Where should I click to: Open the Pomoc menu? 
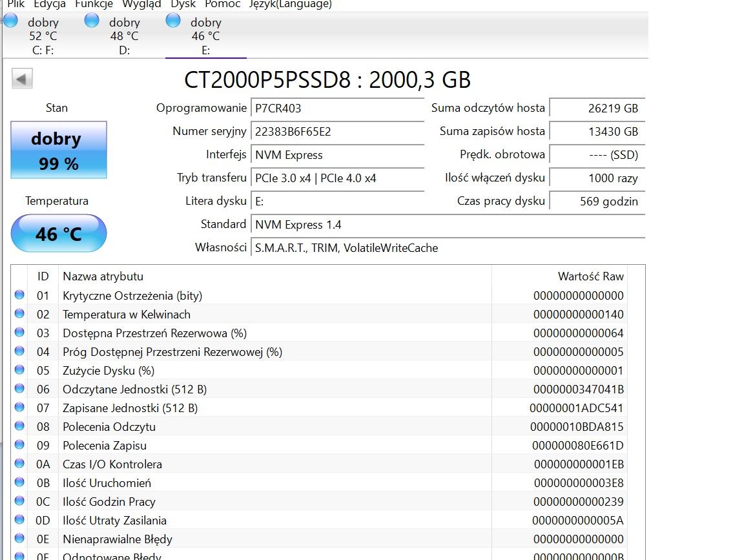(223, 5)
